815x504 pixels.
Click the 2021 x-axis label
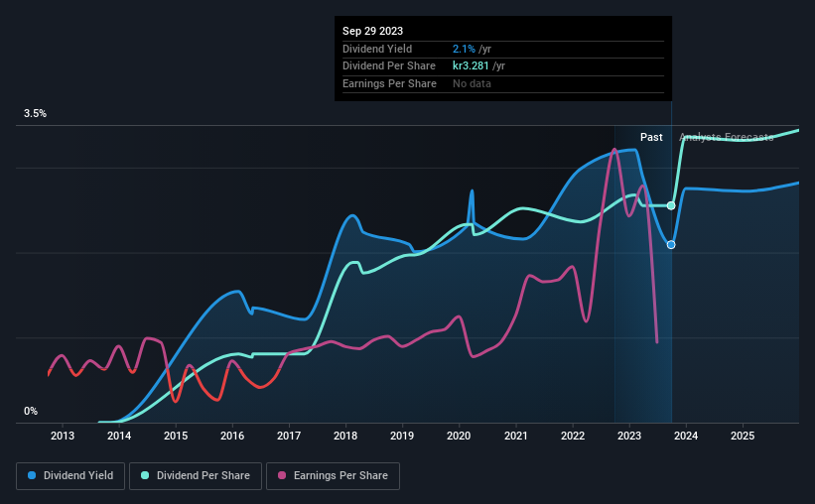(515, 436)
